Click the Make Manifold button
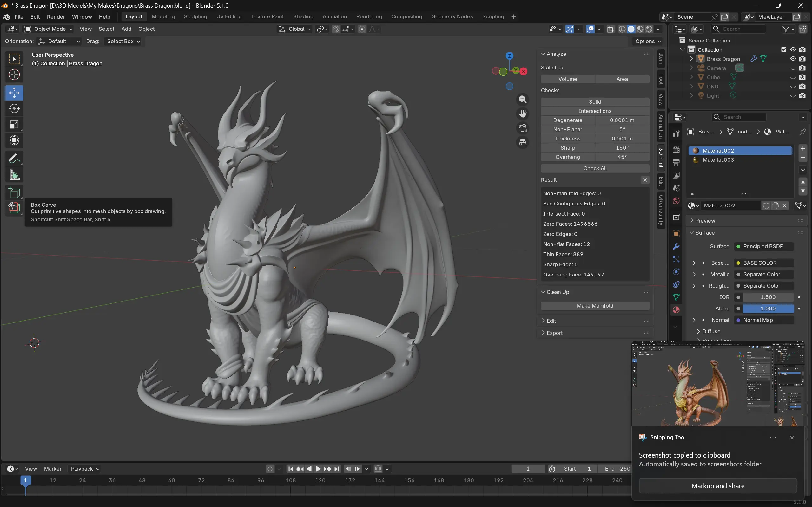This screenshot has width=812, height=507. click(595, 306)
